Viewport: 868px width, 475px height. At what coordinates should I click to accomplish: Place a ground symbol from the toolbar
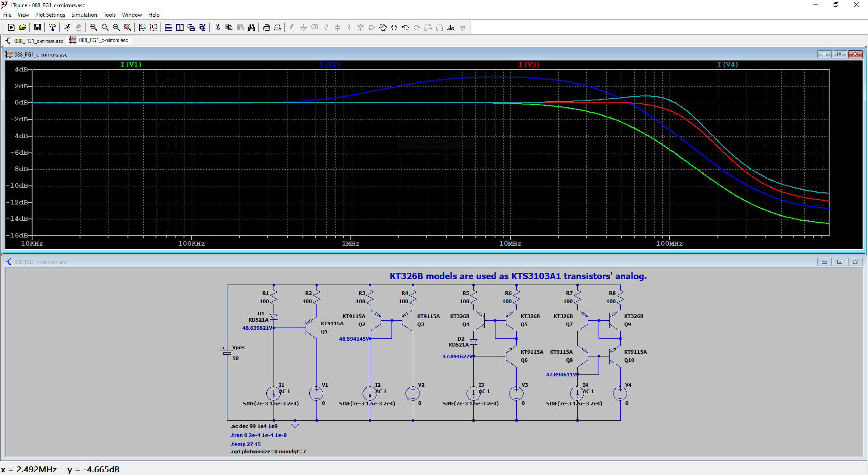point(304,28)
